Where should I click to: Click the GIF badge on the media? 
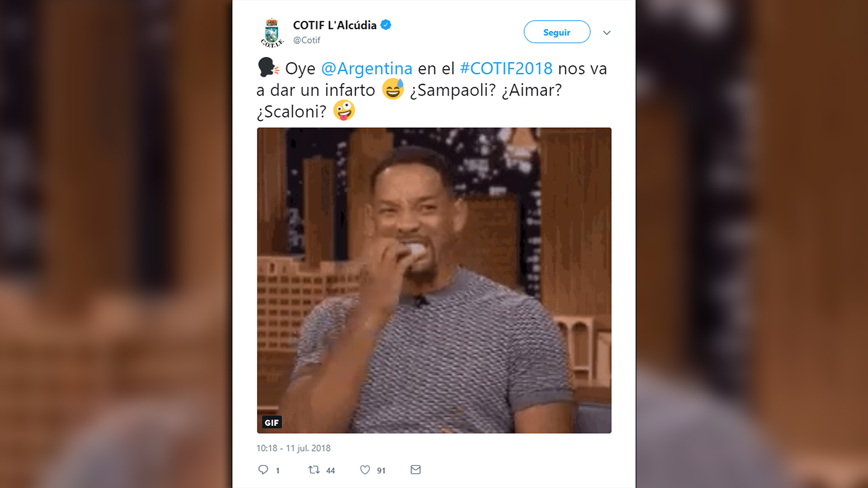(x=272, y=422)
